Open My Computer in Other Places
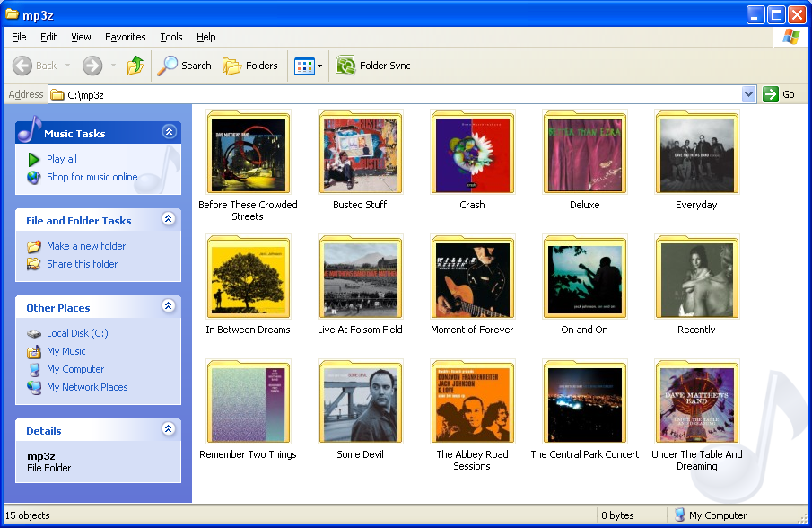Screen dimensions: 812x528 [75, 369]
